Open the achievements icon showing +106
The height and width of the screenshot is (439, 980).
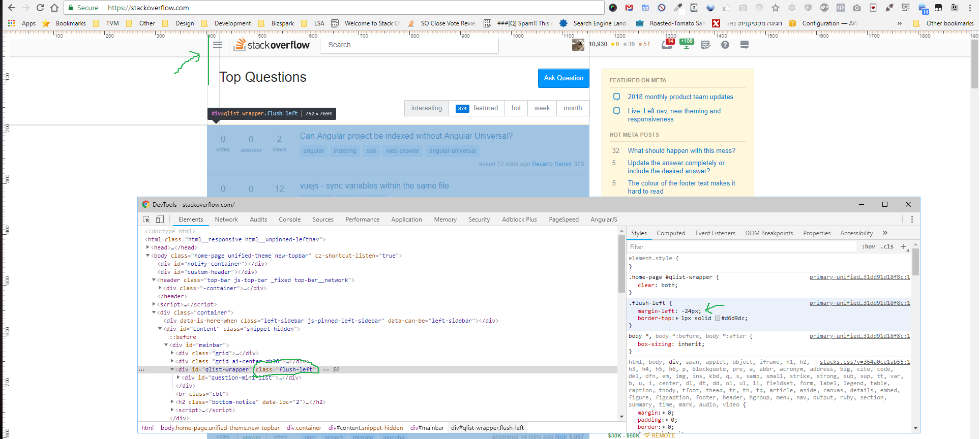687,44
